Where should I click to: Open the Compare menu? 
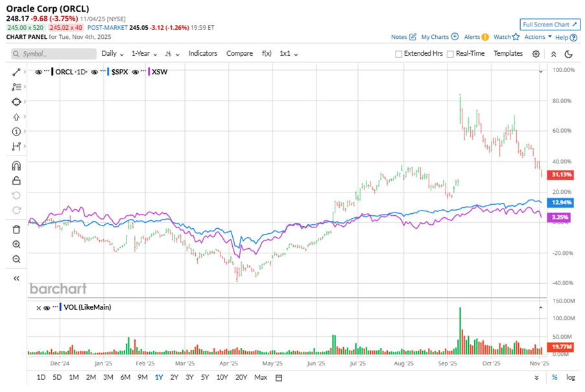pos(239,53)
